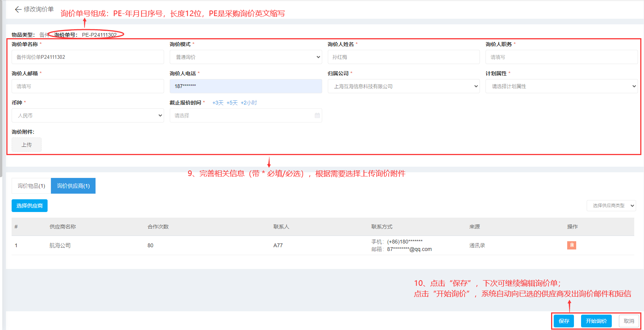This screenshot has height=330, width=644.
Task: Click the +3天 deadline shortcut
Action: (218, 103)
